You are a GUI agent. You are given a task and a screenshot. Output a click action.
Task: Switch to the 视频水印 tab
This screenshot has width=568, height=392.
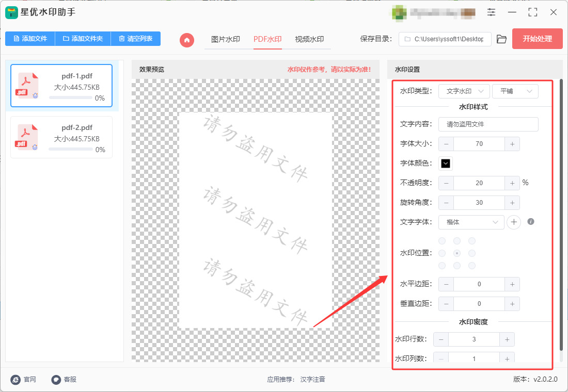pyautogui.click(x=309, y=39)
